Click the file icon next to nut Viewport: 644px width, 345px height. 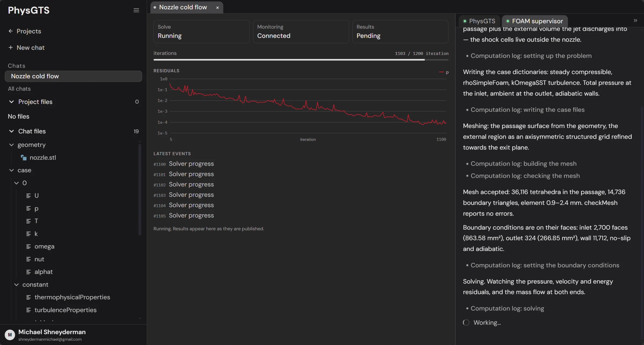click(28, 259)
